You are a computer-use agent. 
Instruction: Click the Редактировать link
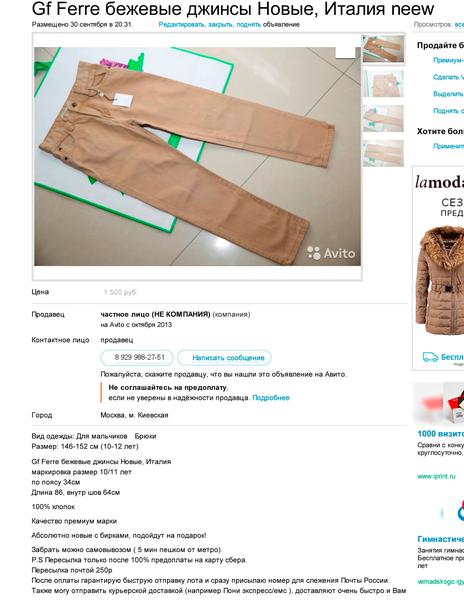(x=182, y=24)
